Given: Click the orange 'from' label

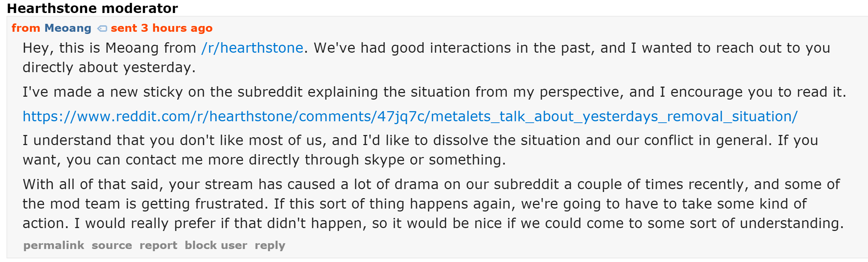Looking at the screenshot, I should (x=26, y=28).
